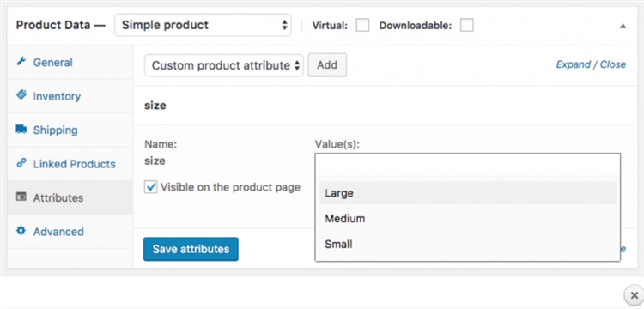Enable the Virtual checkbox

click(x=362, y=26)
